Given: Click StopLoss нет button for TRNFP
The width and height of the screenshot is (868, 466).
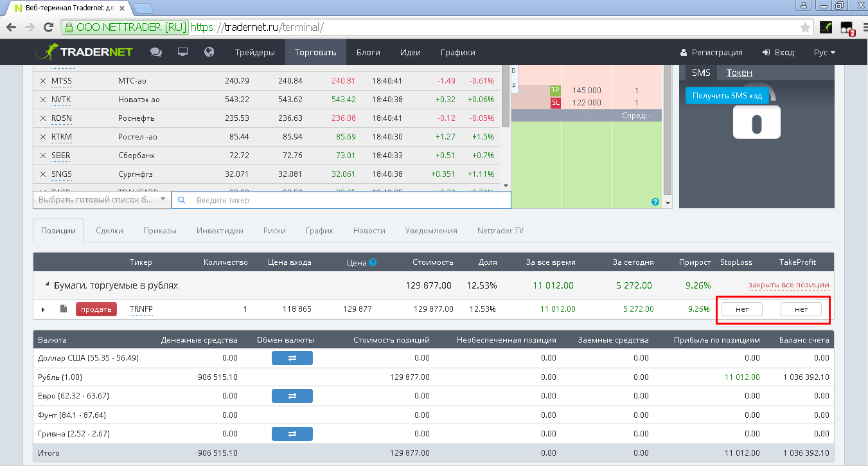Looking at the screenshot, I should tap(742, 309).
